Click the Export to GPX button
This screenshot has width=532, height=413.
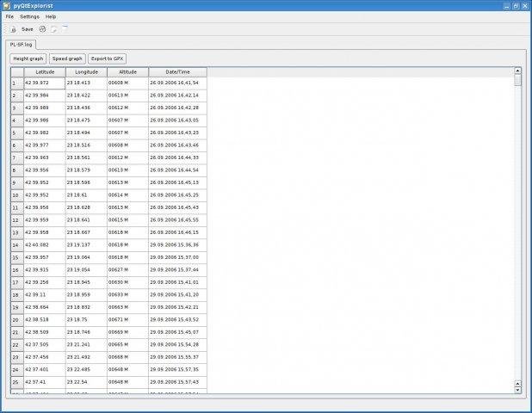click(108, 59)
